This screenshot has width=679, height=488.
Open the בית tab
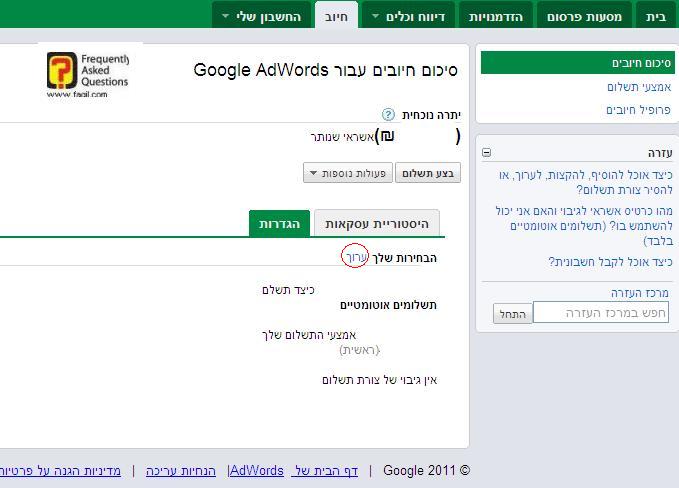point(655,16)
